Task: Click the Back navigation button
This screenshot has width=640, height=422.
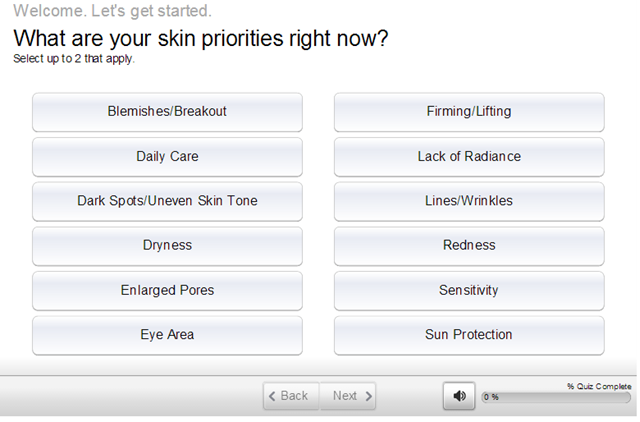Action: (291, 396)
